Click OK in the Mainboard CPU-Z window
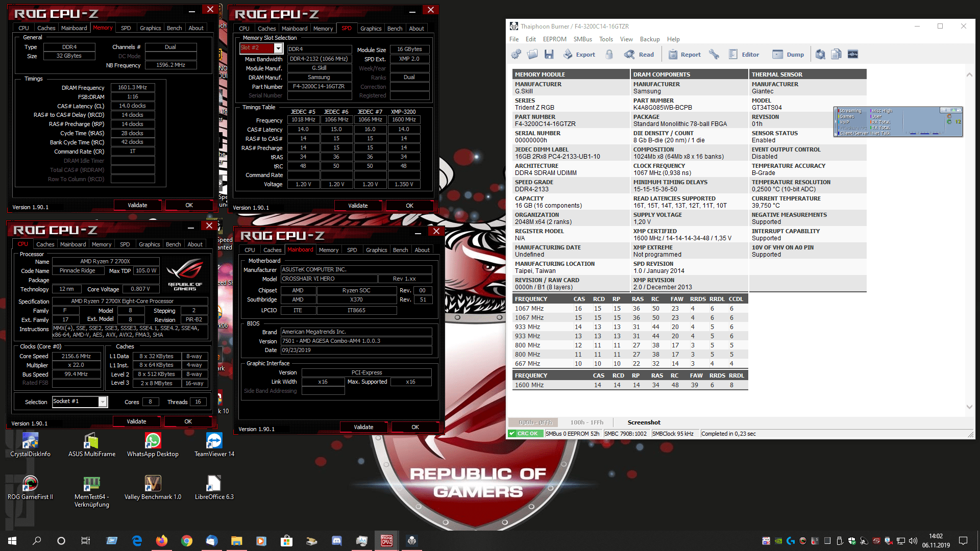Screen dimensions: 980x551 [415, 427]
